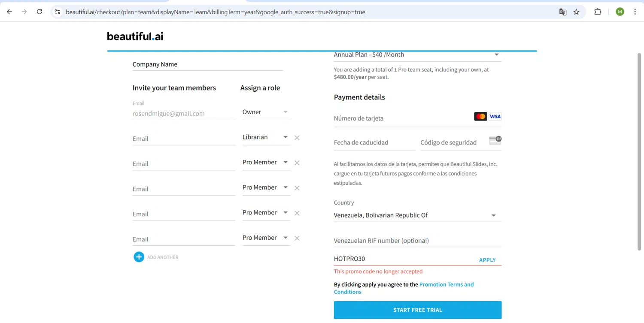Screen dimensions: 644x323
Task: Click the CVC security code card icon
Action: [495, 140]
